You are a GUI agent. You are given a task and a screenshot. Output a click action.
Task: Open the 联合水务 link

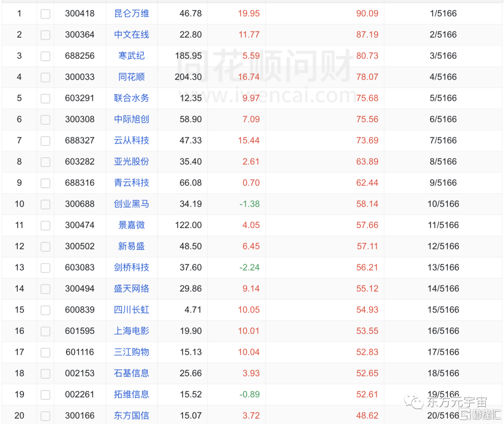point(132,98)
